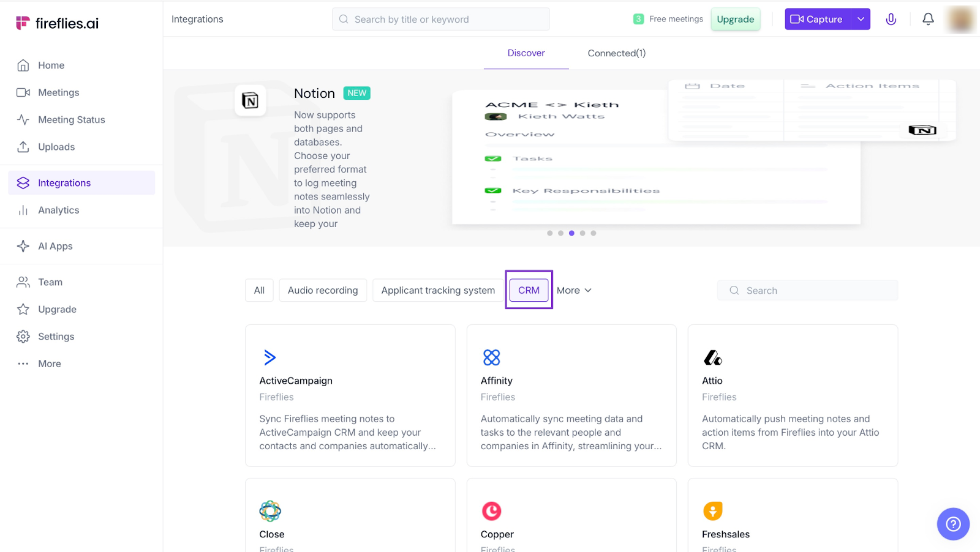
Task: Click the Notion preview banner image
Action: (704, 152)
